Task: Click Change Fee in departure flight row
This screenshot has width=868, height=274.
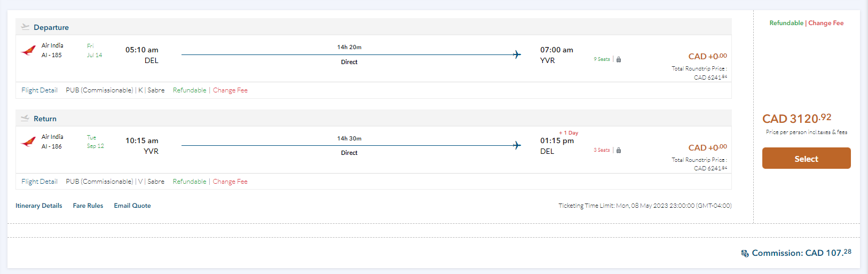Action: [230, 90]
